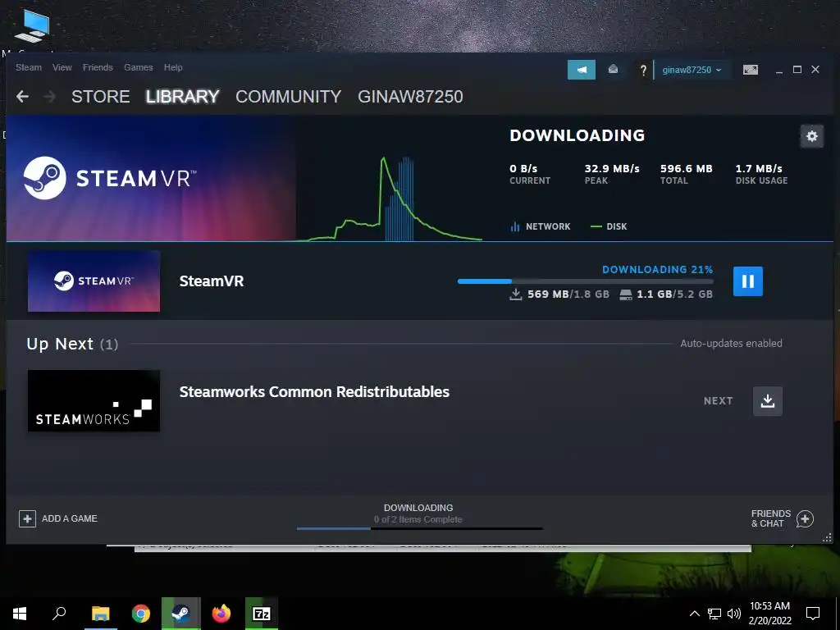This screenshot has width=840, height=630.
Task: Click the Steam taskbar icon
Action: (181, 614)
